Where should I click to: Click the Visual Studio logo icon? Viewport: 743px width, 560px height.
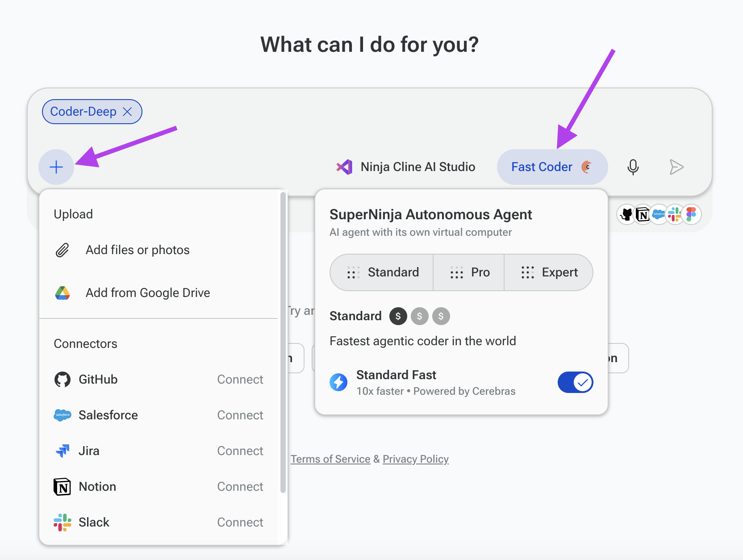click(x=344, y=167)
